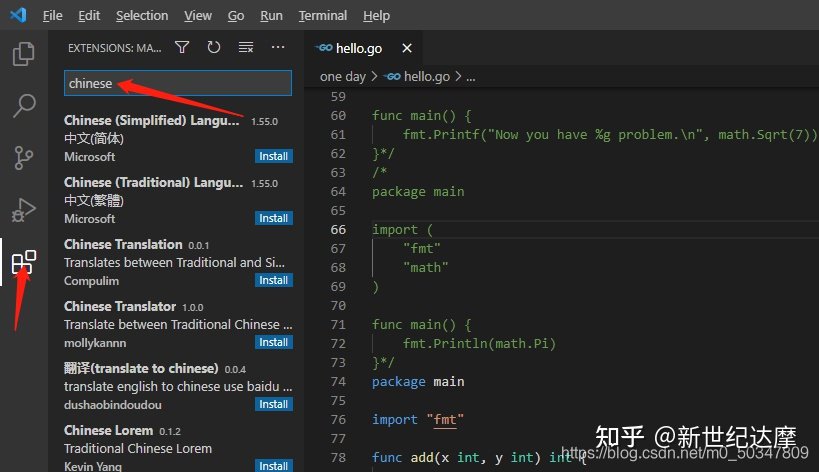819x472 pixels.
Task: Select Chinese Lorem extension title
Action: click(x=109, y=430)
